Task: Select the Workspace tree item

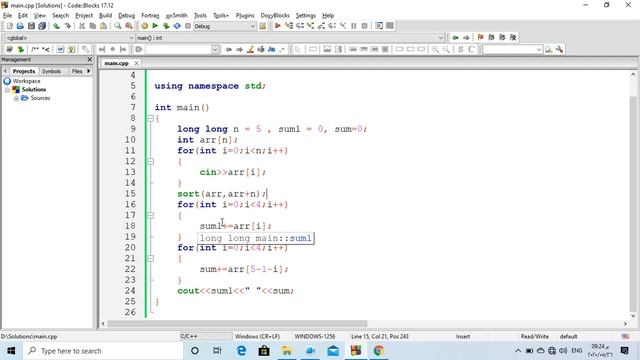Action: click(x=26, y=81)
